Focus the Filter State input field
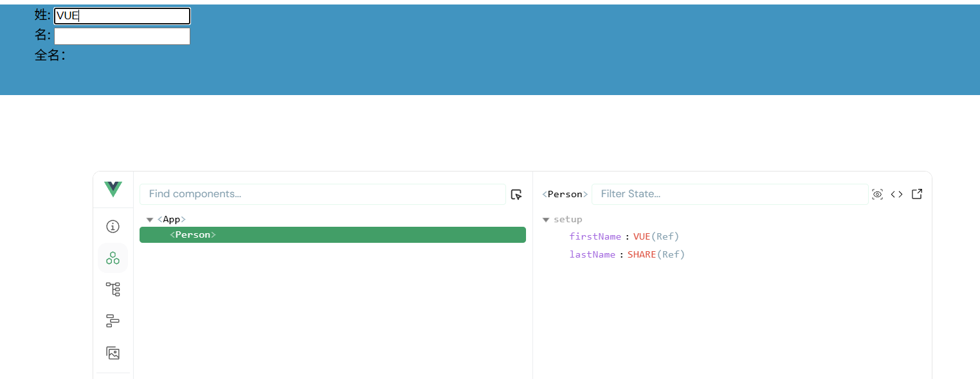This screenshot has width=980, height=379. (x=730, y=194)
